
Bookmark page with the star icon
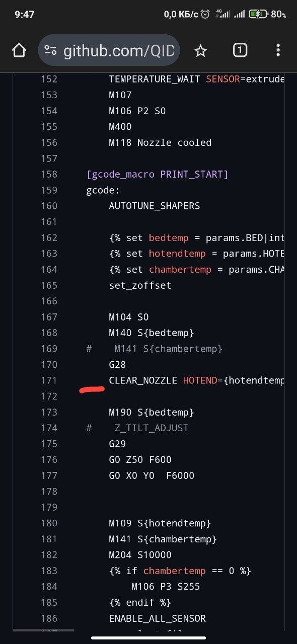[200, 50]
